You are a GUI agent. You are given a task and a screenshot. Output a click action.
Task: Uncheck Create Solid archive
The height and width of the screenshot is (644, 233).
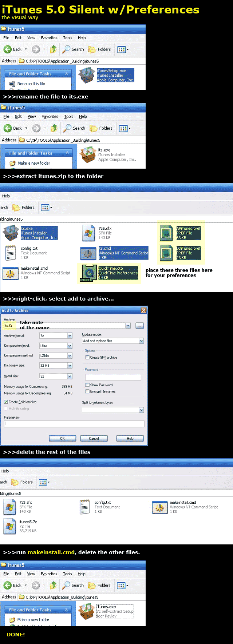click(6, 402)
